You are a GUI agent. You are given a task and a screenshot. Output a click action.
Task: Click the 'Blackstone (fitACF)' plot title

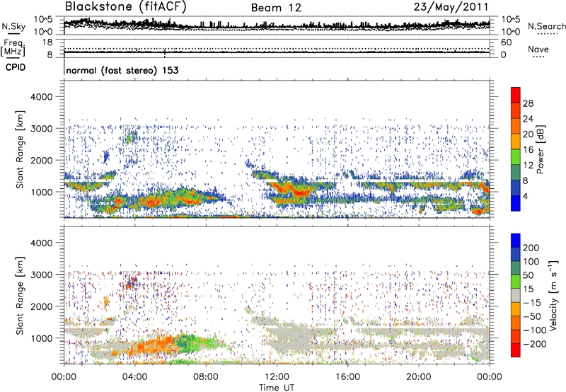click(126, 6)
